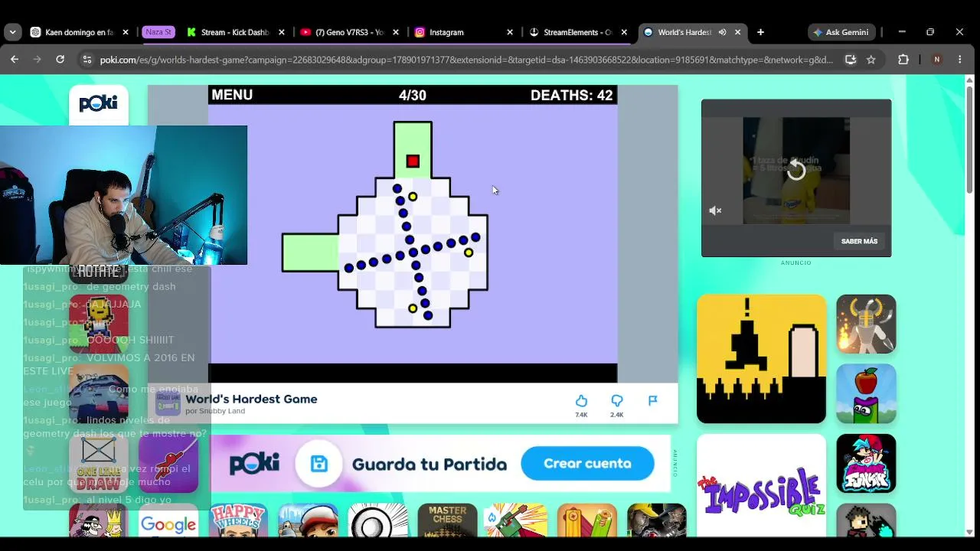Image resolution: width=980 pixels, height=551 pixels.
Task: Close the Geno V7RS3 YouTube tab
Action: coord(396,32)
